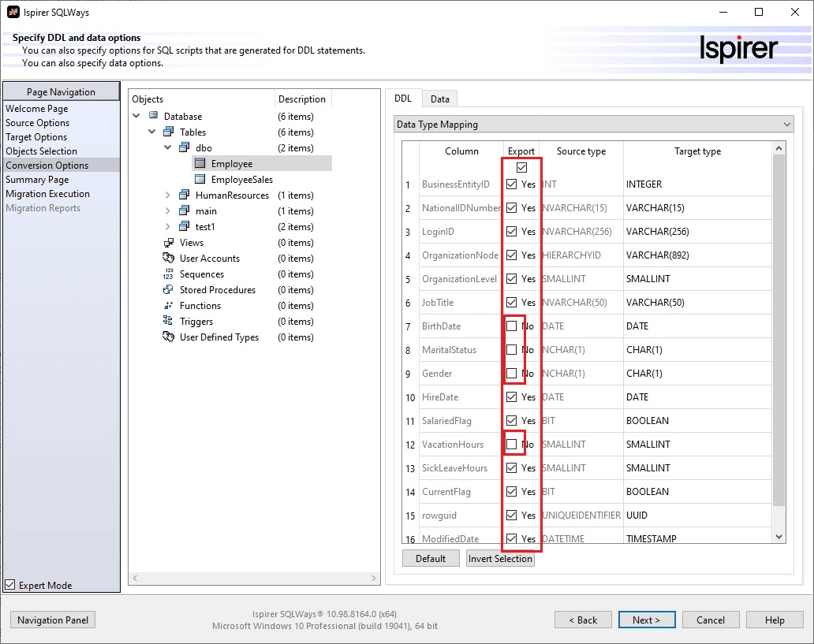The height and width of the screenshot is (644, 814).
Task: Click the Stored Procedures icon
Action: pyautogui.click(x=168, y=290)
